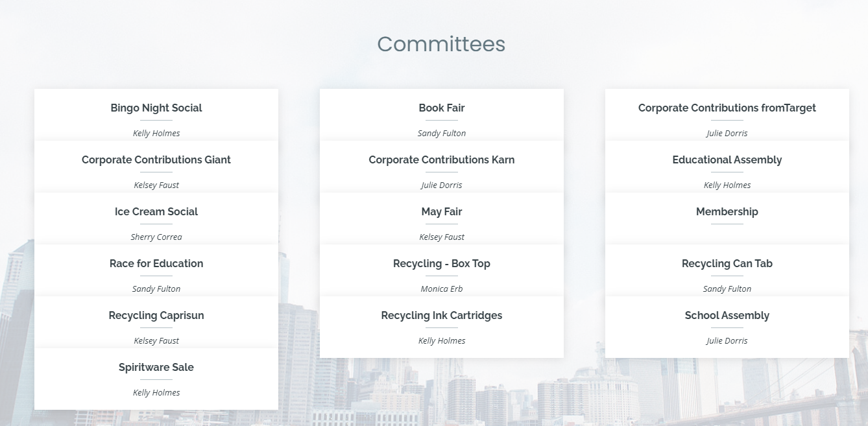
Task: Click the Committees page heading
Action: coord(441,44)
